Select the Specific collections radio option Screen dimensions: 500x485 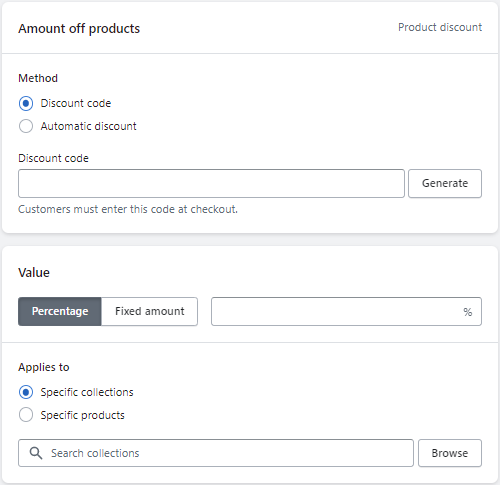click(26, 392)
